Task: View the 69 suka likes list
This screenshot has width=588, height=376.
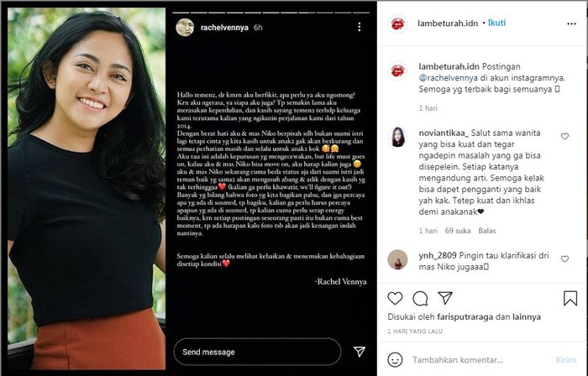Action: (458, 231)
